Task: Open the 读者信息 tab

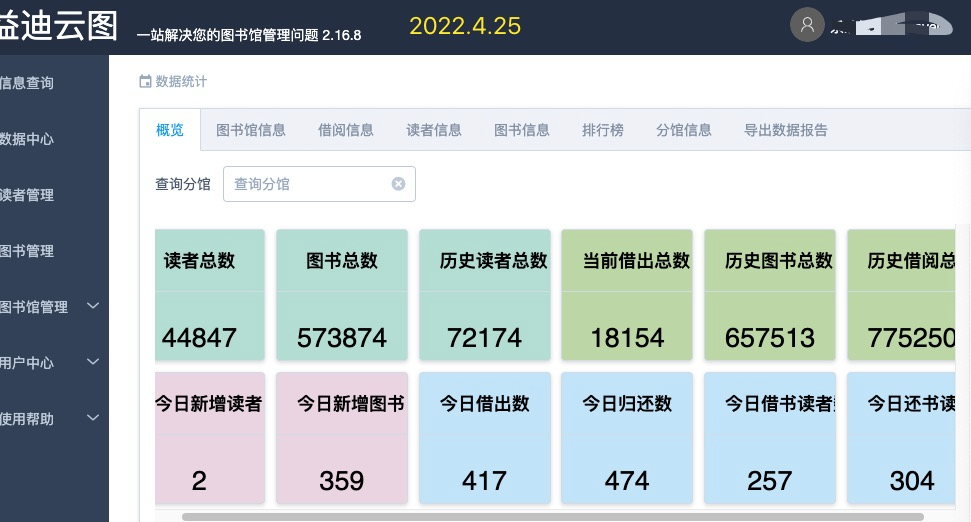Action: [434, 130]
